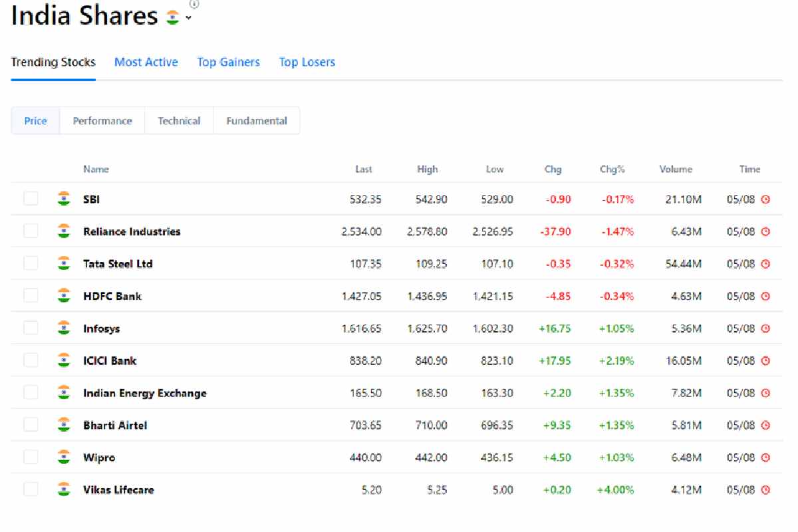
Task: Sort by the Last column header
Action: coord(364,169)
